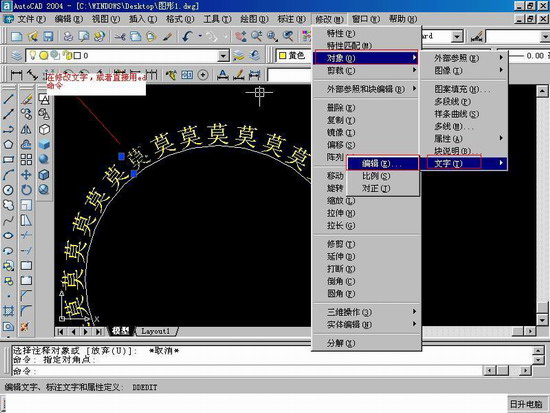Viewport: 550px width, 413px height.
Task: Open the 绘图(D) menu
Action: [254, 19]
